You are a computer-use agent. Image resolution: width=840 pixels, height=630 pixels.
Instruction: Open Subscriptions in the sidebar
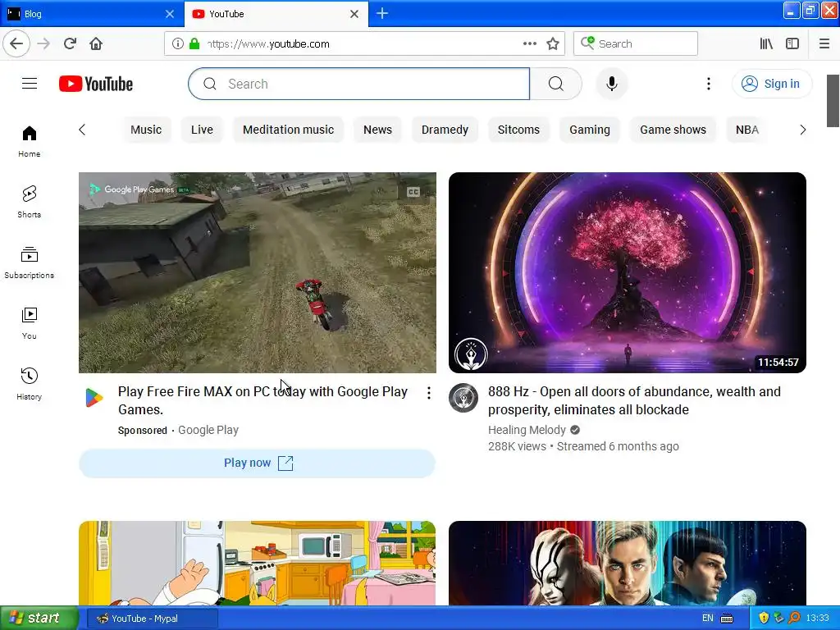(29, 262)
